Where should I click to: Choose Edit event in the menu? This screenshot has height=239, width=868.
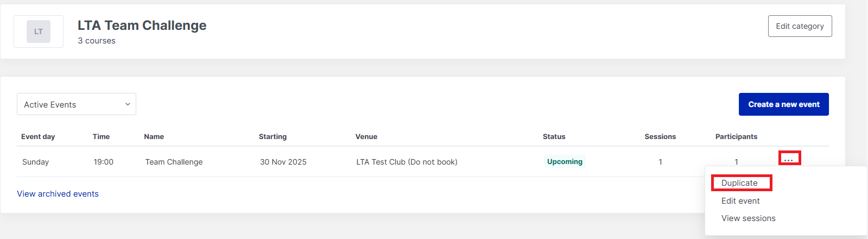tap(740, 201)
